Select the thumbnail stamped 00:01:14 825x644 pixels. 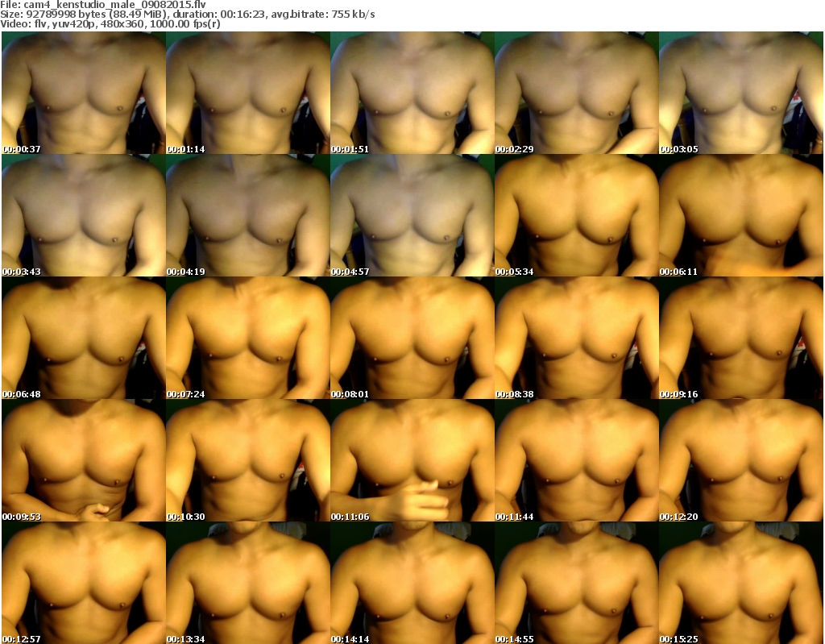(248, 93)
